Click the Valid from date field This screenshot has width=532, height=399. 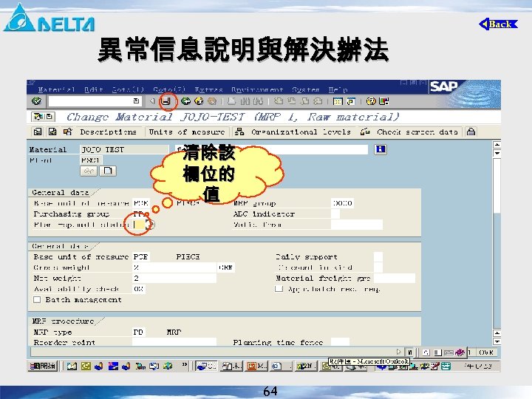coord(357,225)
